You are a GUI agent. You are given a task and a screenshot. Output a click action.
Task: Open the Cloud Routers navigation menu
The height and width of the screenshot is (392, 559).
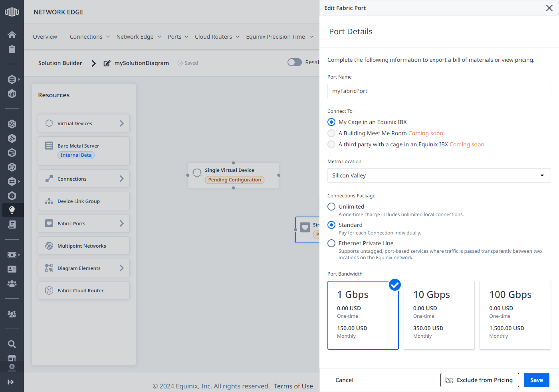coord(217,37)
